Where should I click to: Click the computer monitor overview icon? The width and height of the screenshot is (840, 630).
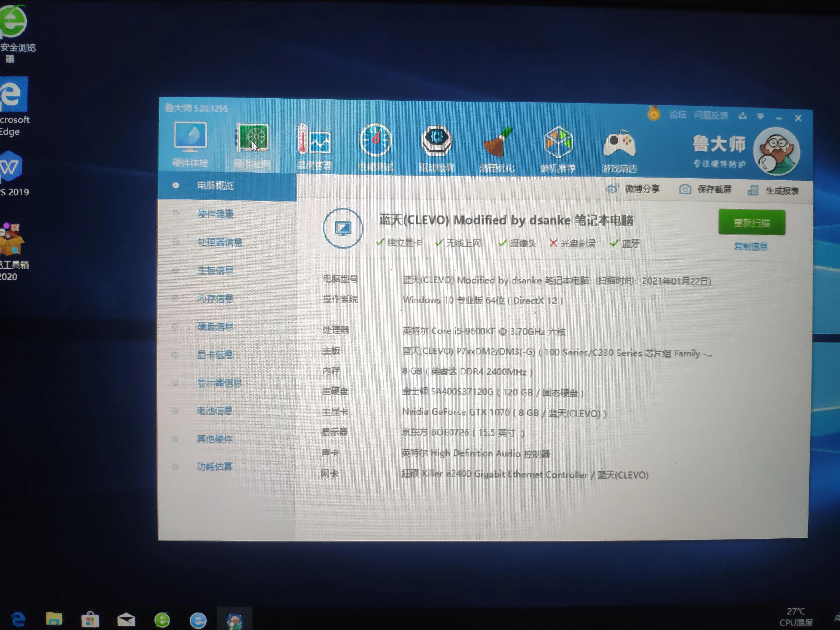343,228
